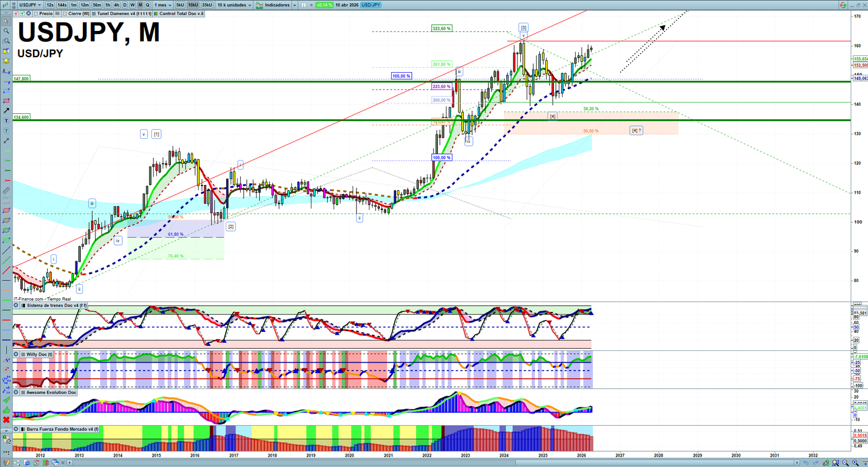868x467 pixels.
Task: Select the speech bubble text tool
Action: coord(7,131)
